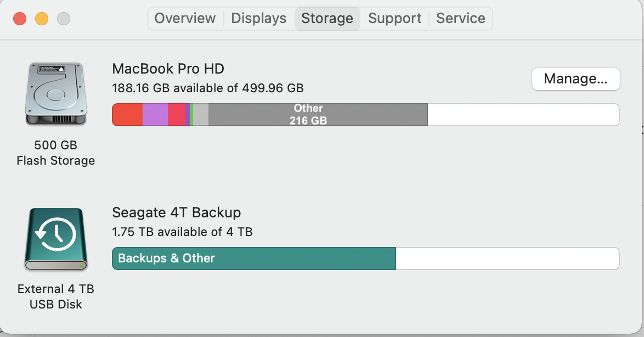This screenshot has height=337, width=644.
Task: Click the Seagate Time Machine backup drive icon
Action: pyautogui.click(x=55, y=239)
